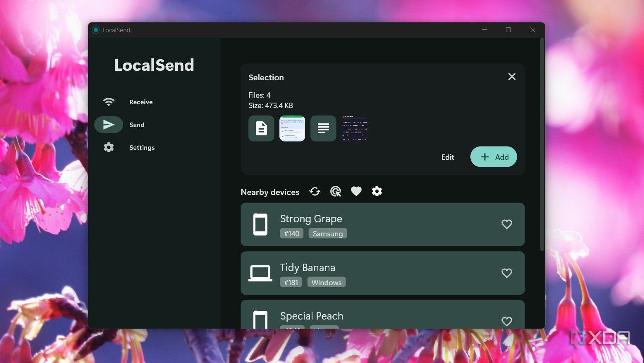Click the Strong Grape phone icon
This screenshot has height=363, width=644.
pyautogui.click(x=260, y=224)
